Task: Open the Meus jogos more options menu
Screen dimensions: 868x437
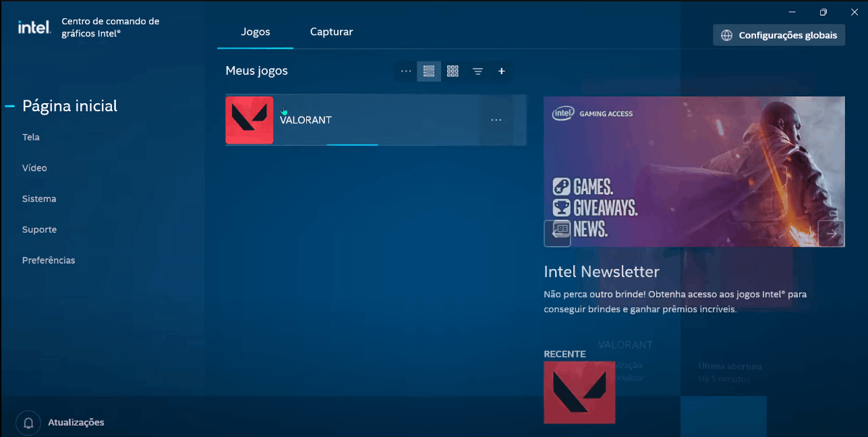Action: (406, 71)
